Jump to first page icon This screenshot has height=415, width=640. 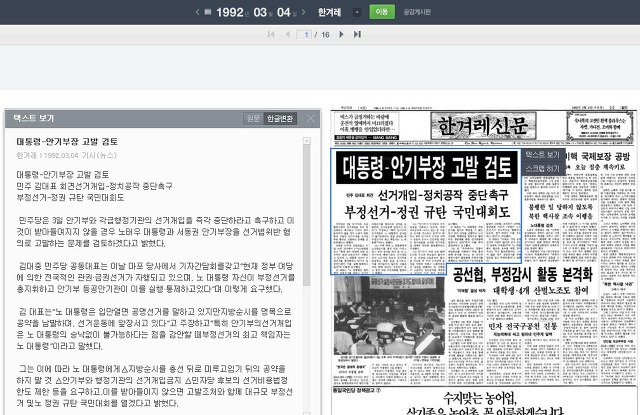271,34
